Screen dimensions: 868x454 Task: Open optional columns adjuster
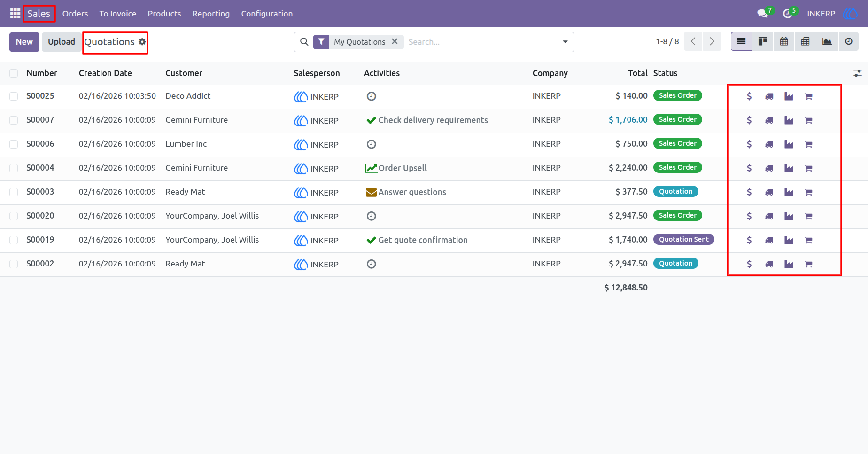coord(857,73)
